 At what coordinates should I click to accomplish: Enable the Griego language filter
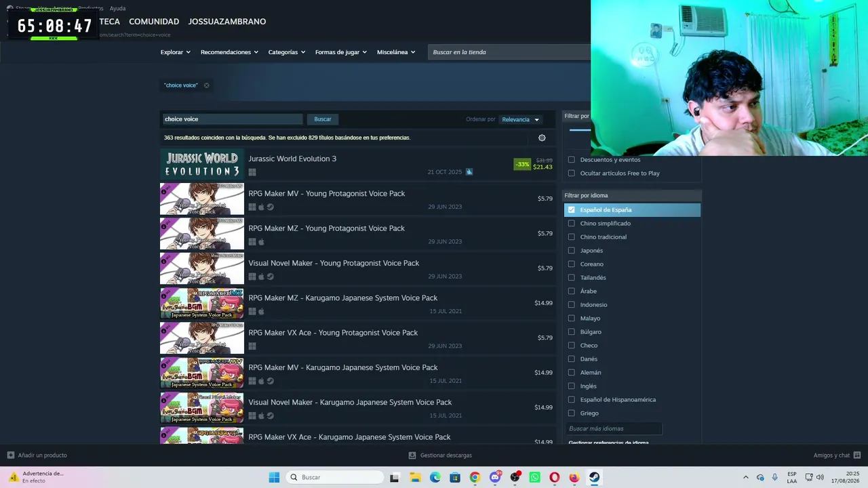click(x=571, y=413)
